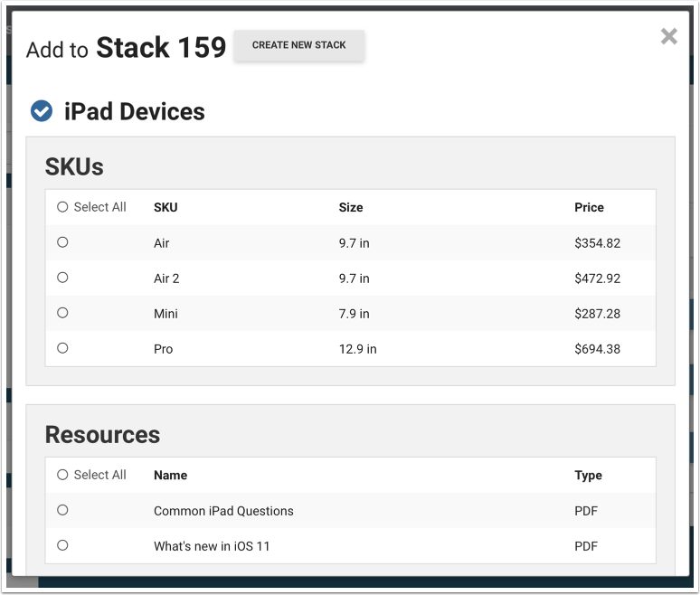Click the 12.9 in size value
This screenshot has height=595, width=700.
click(357, 349)
